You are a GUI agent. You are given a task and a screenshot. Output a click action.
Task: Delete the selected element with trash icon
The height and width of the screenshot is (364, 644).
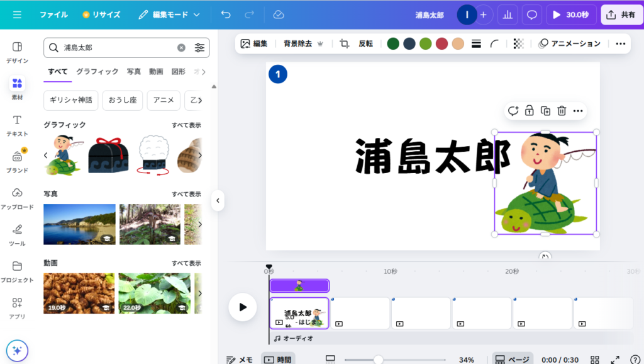tap(562, 111)
